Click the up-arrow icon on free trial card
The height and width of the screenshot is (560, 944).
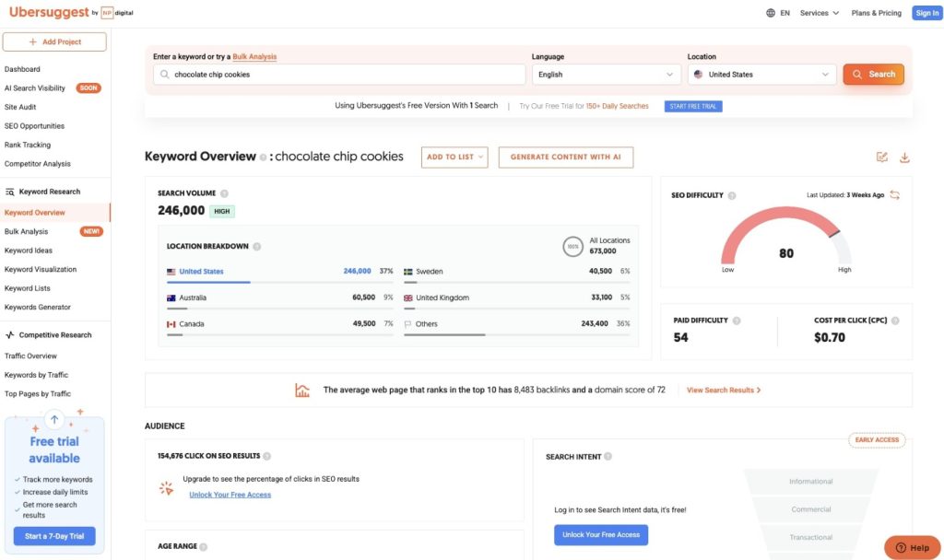pyautogui.click(x=54, y=419)
